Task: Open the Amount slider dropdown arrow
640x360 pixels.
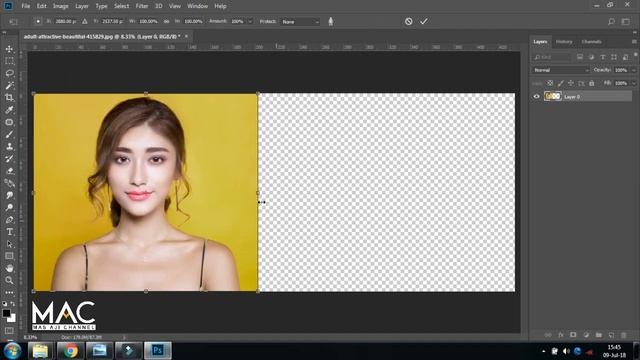Action: [x=250, y=21]
